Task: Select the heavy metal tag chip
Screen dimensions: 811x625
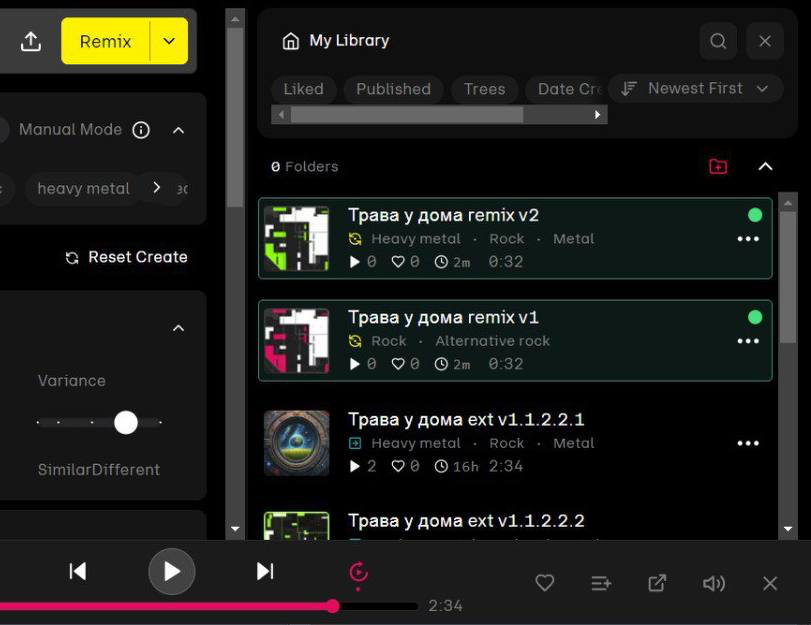Action: tap(83, 189)
